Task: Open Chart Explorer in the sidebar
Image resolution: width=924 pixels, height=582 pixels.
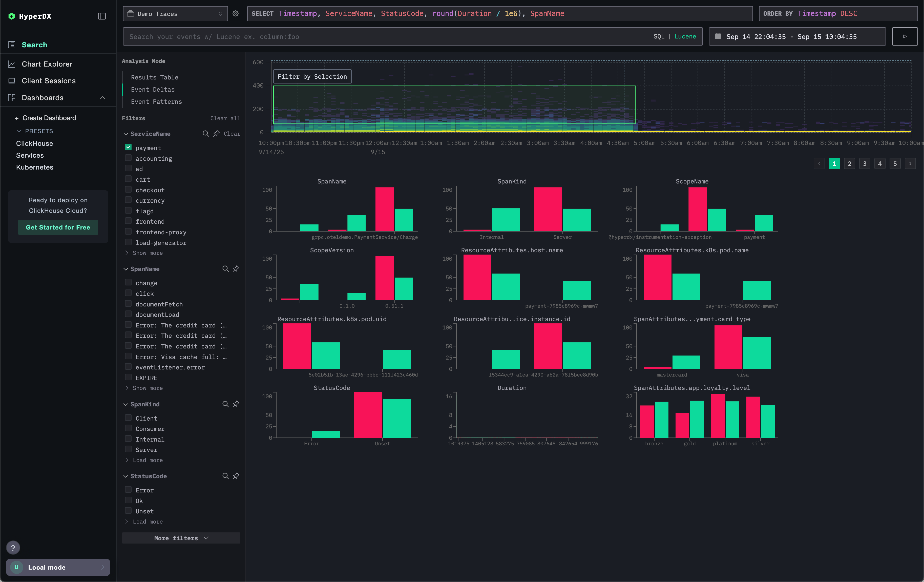Action: 47,64
